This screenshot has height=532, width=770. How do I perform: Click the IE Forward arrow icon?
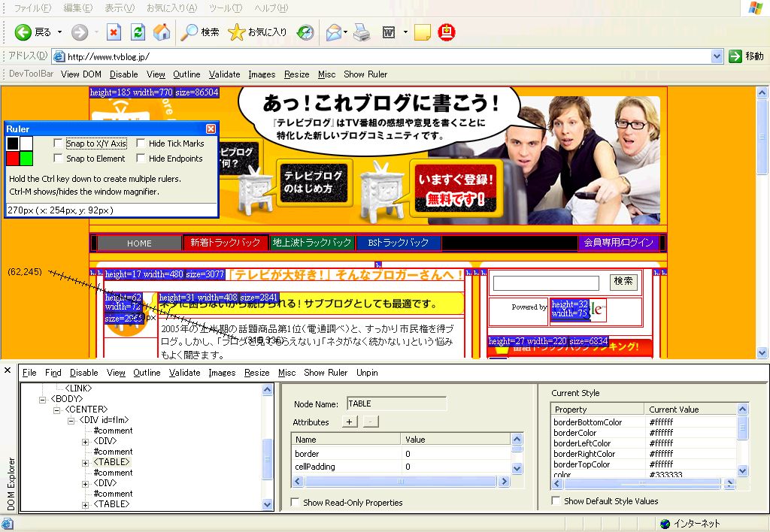[x=79, y=32]
